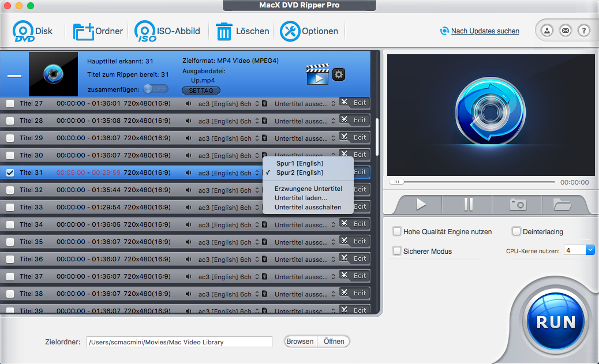Image resolution: width=599 pixels, height=364 pixels.
Task: Open the help question mark icon
Action: tap(584, 31)
